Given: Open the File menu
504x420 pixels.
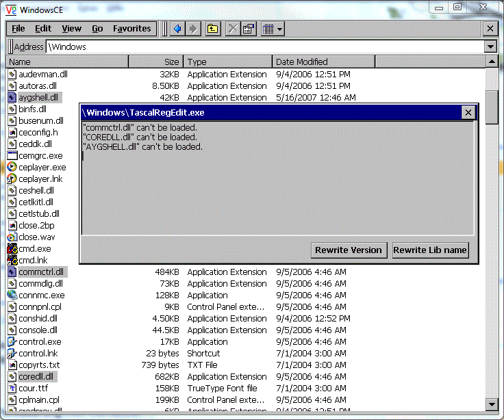Looking at the screenshot, I should pyautogui.click(x=18, y=29).
